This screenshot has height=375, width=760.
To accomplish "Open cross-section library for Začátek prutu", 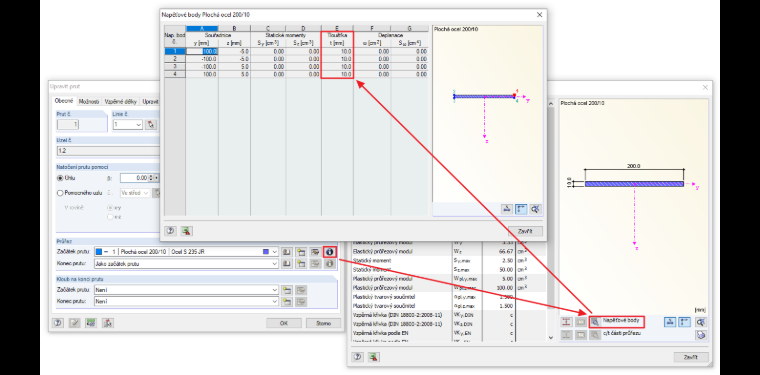I will click(287, 252).
